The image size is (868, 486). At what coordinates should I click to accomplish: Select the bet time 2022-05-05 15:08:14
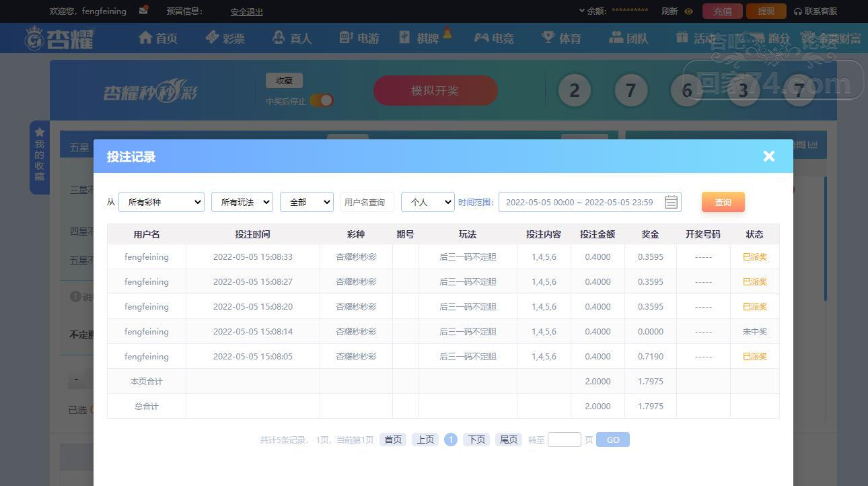point(253,332)
